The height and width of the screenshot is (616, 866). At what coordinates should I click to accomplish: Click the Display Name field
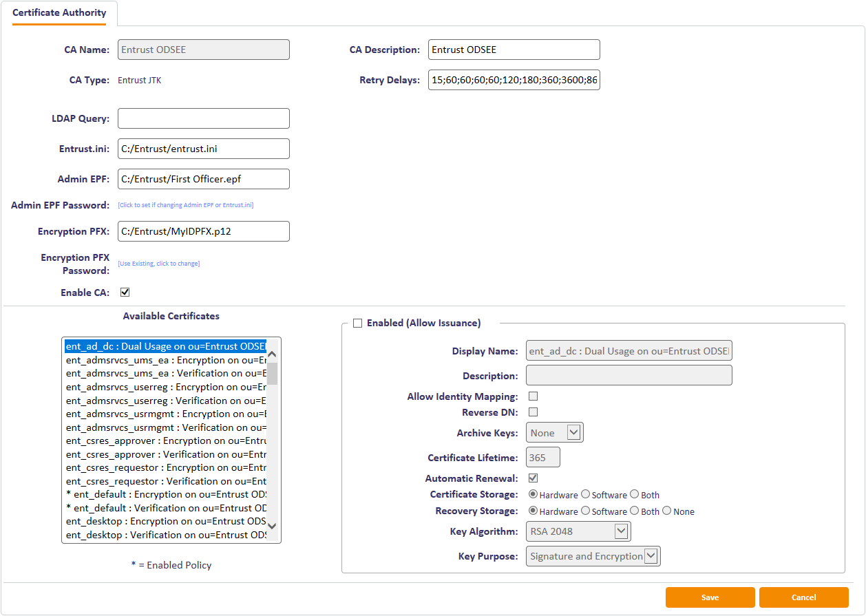tap(629, 351)
